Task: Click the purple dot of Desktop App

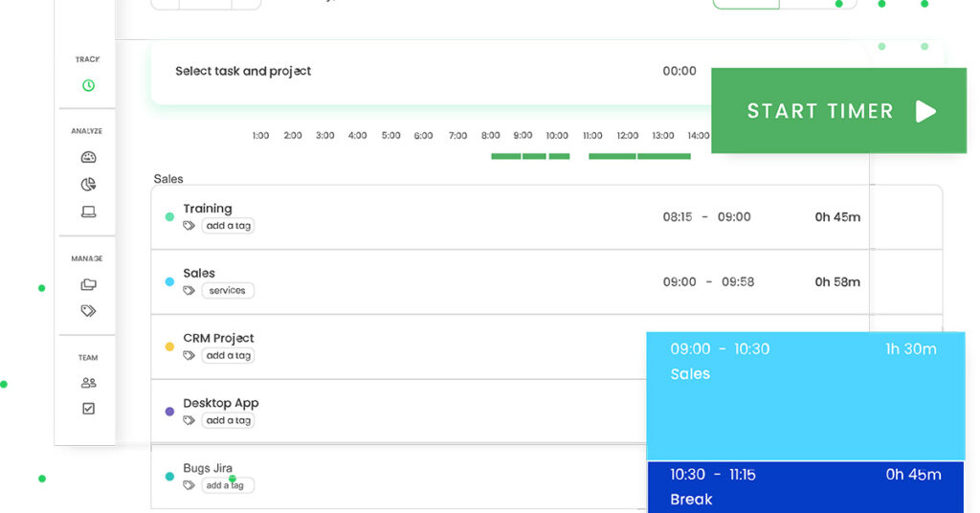Action: click(169, 412)
